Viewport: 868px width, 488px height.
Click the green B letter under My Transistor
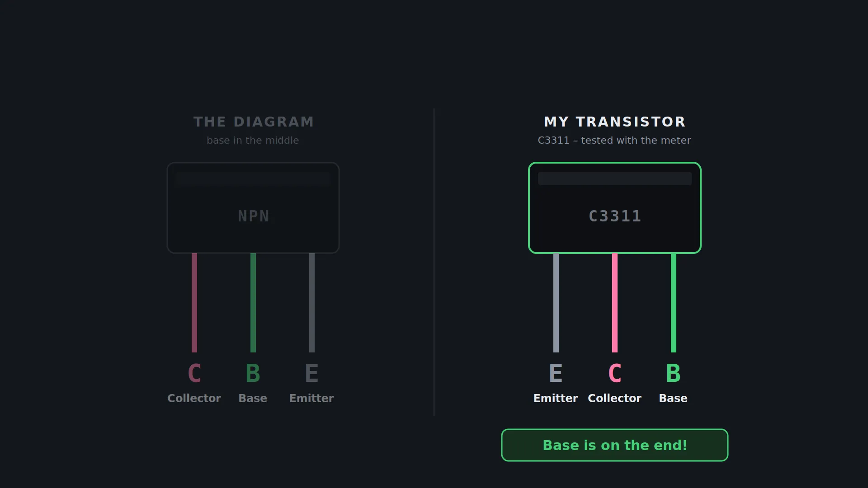674,373
